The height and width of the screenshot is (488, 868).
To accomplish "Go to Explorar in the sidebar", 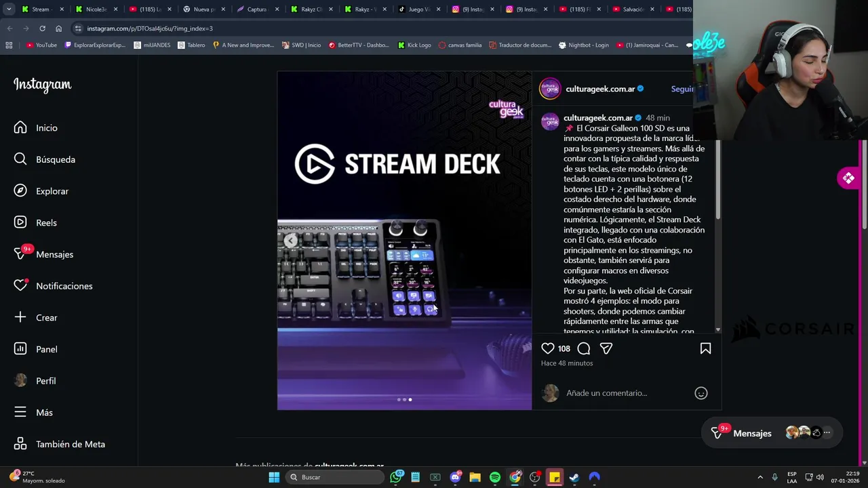I will click(41, 191).
